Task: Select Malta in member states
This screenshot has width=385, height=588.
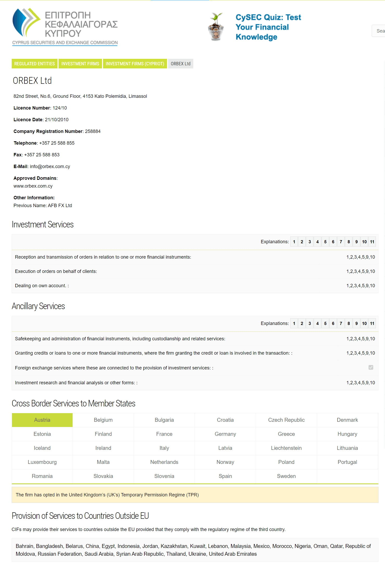Action: tap(103, 462)
